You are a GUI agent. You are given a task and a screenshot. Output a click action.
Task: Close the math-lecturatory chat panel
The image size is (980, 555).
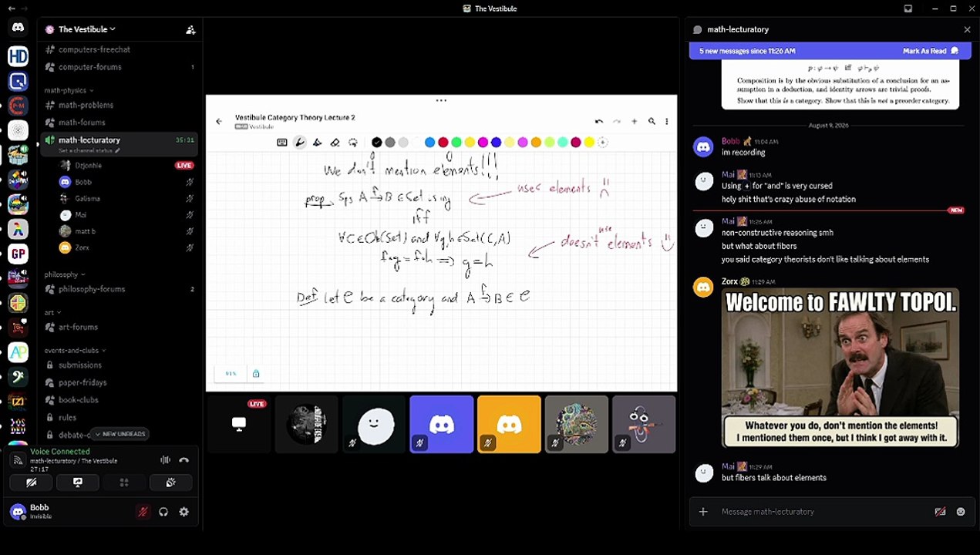967,29
